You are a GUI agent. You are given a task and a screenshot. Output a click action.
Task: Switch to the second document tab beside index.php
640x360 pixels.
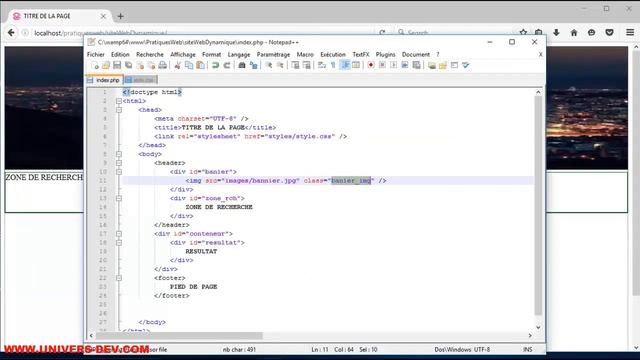coord(140,80)
